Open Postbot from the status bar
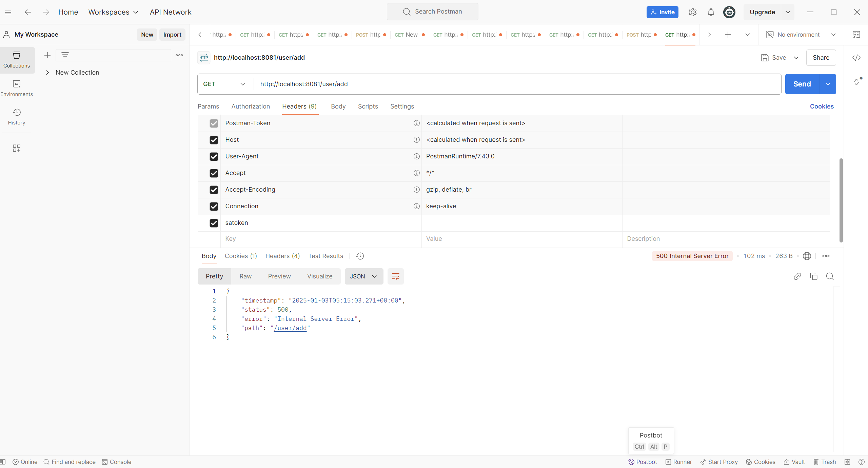The height and width of the screenshot is (468, 868). tap(643, 462)
